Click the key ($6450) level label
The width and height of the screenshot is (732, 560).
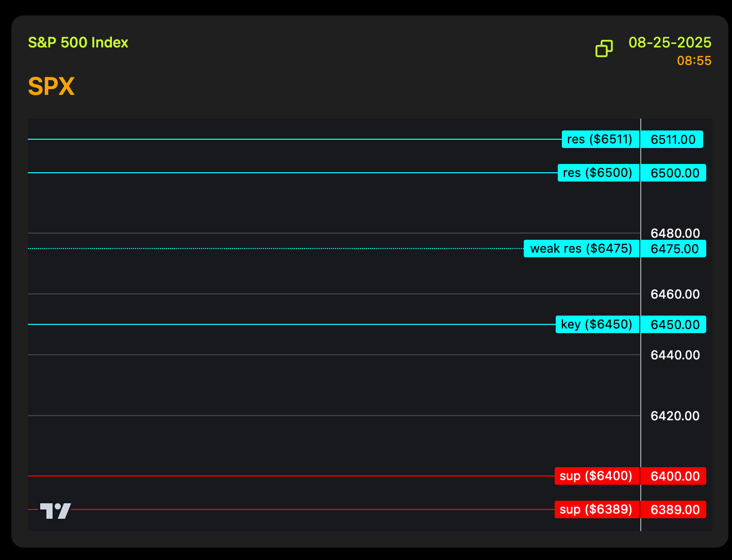coord(597,324)
